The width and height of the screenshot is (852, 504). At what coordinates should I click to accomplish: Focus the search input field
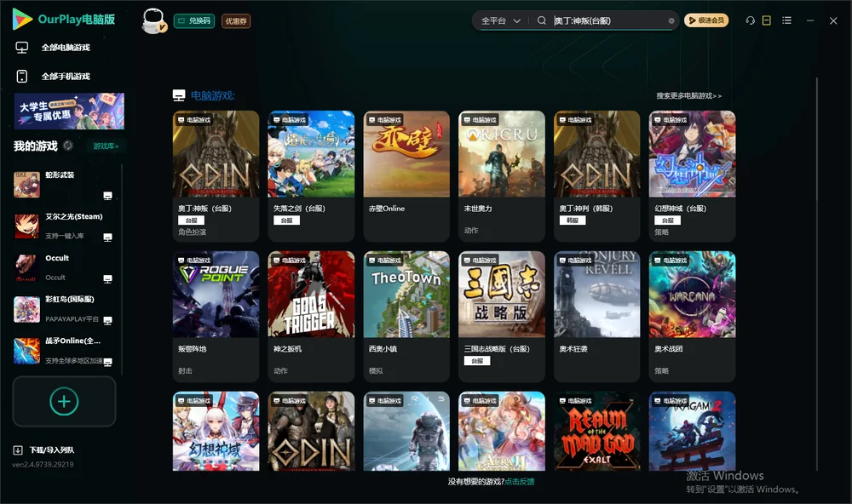[608, 20]
